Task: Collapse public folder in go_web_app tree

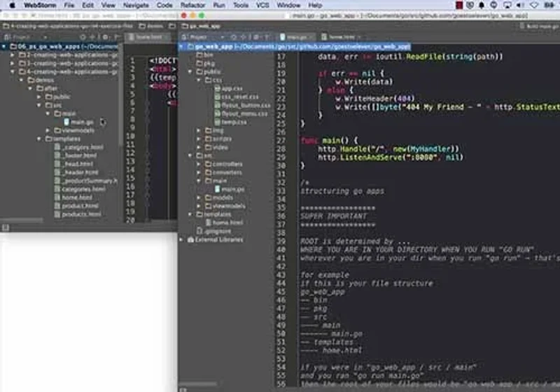Action: pos(190,72)
